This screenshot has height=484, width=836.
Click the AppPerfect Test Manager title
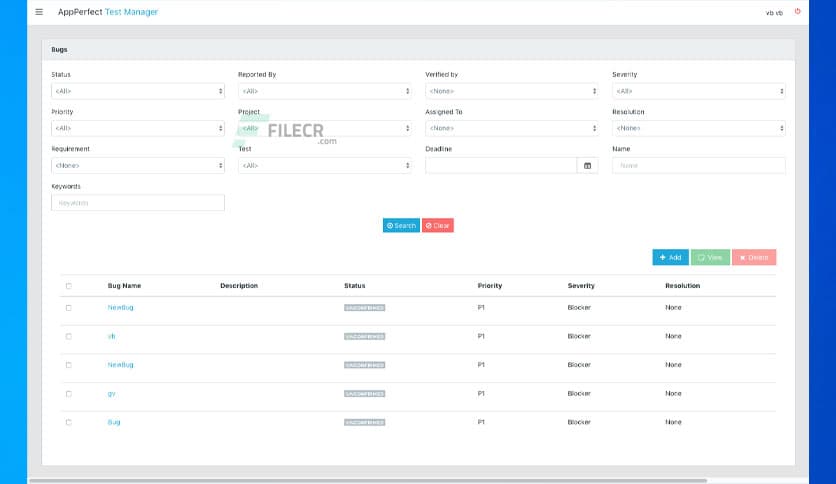[x=108, y=12]
